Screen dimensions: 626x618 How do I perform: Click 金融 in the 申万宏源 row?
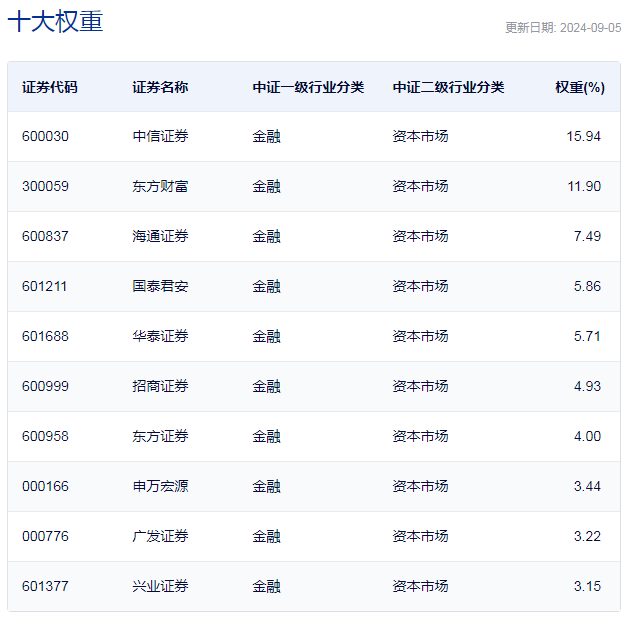266,486
